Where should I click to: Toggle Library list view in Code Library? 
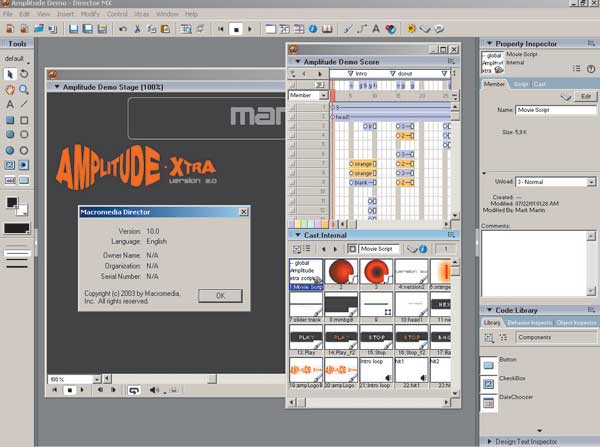(504, 338)
